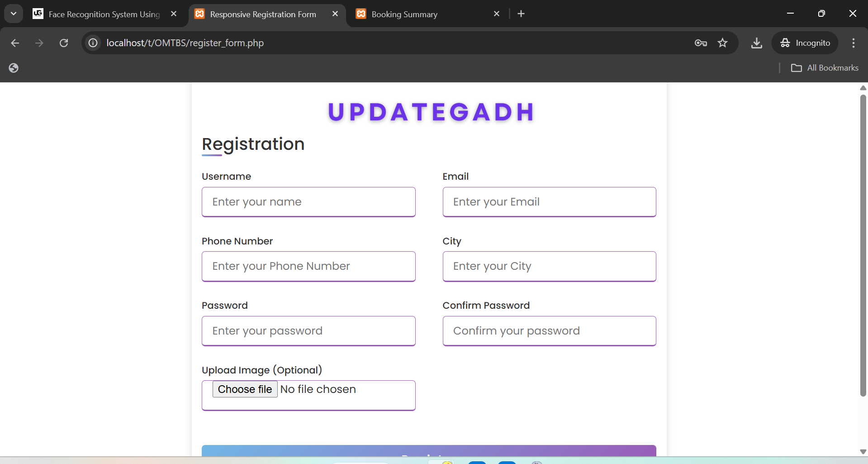
Task: Close the Responsive Registration Form tab
Action: pyautogui.click(x=335, y=14)
